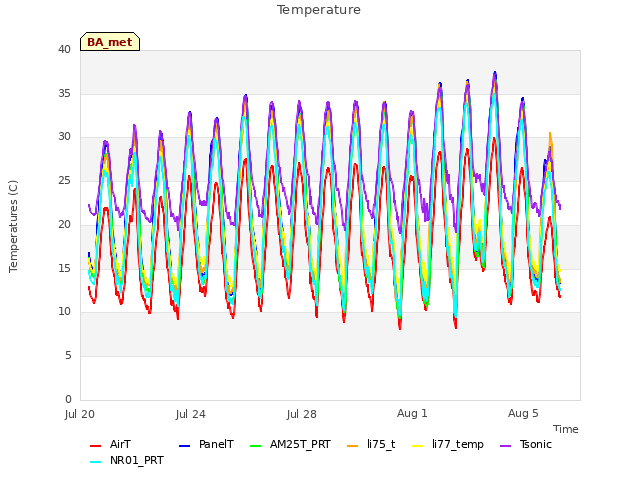Screen dimensions: 640x480
Task: Click the 25 y-axis tick label
Action: click(x=64, y=180)
